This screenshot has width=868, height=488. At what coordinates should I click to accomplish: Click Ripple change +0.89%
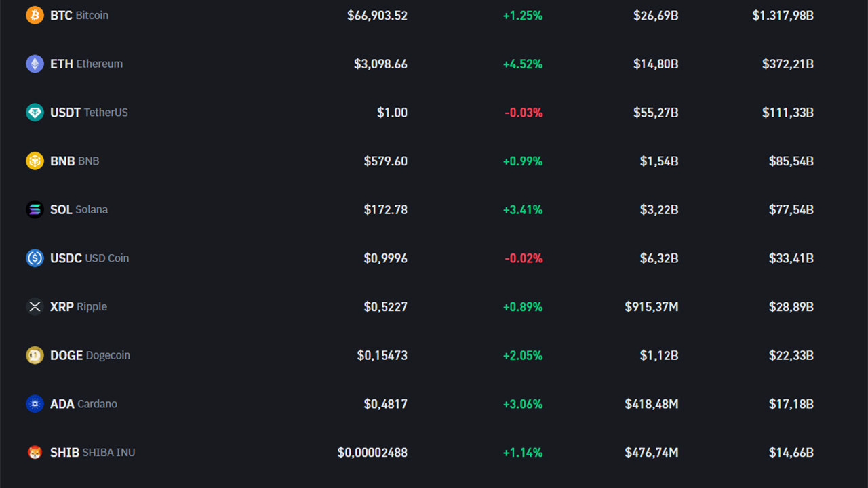tap(523, 306)
